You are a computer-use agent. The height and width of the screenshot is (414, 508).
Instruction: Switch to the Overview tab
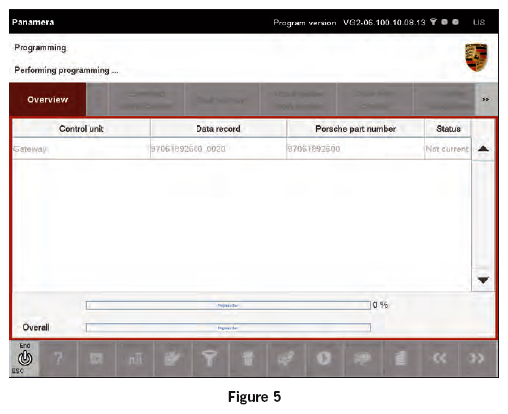tap(48, 100)
